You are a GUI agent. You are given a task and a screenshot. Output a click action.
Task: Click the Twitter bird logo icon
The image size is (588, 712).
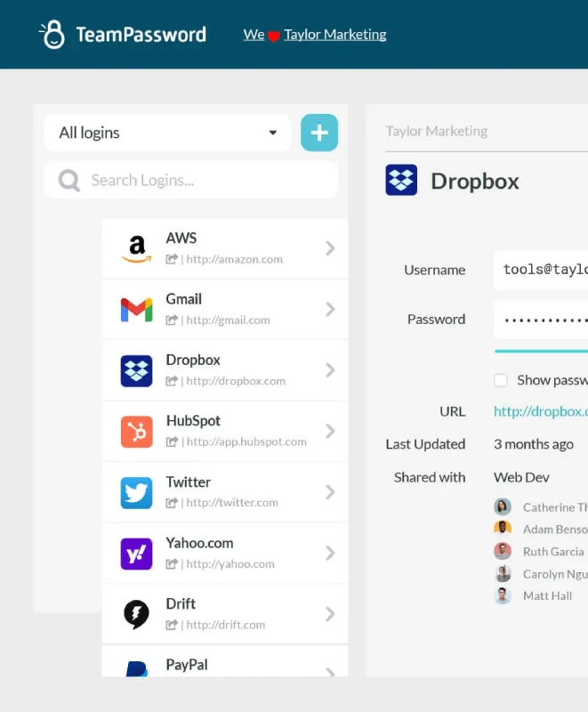click(137, 493)
